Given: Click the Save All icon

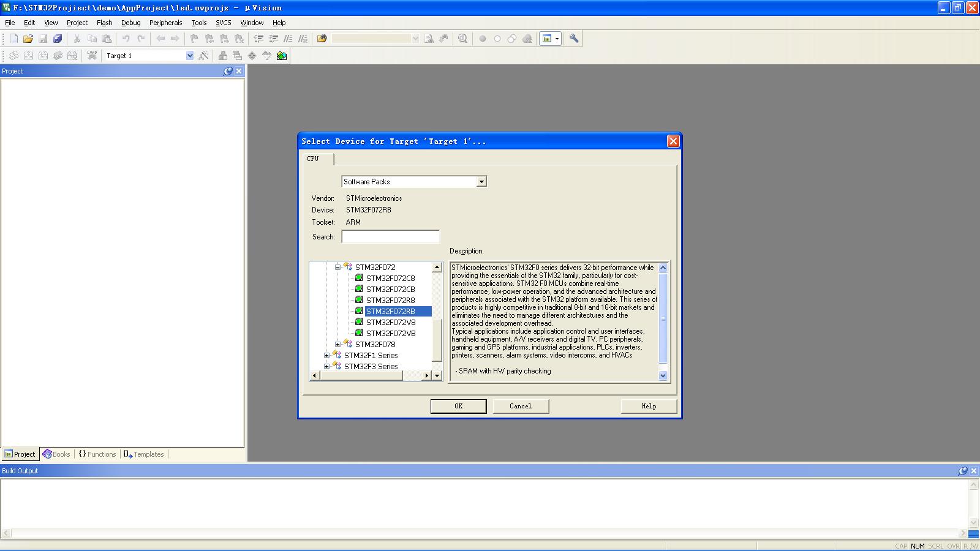Looking at the screenshot, I should (58, 39).
